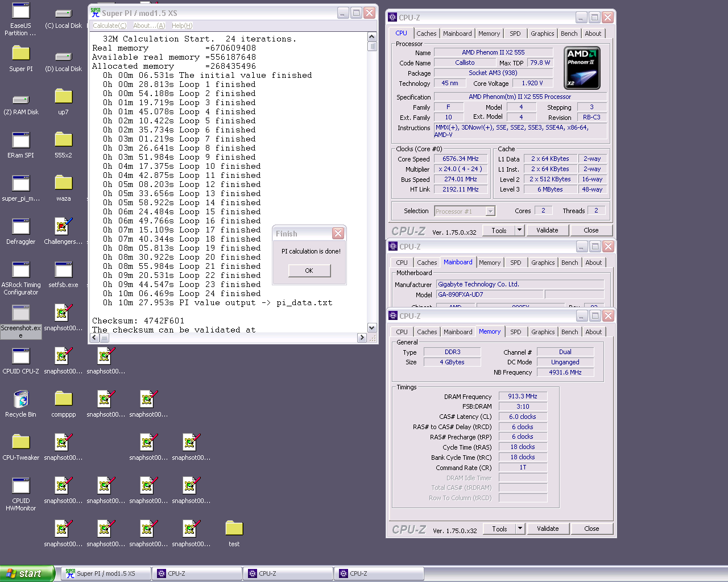Click Close button in top CPU-Z window
The image size is (728, 582).
click(x=591, y=230)
